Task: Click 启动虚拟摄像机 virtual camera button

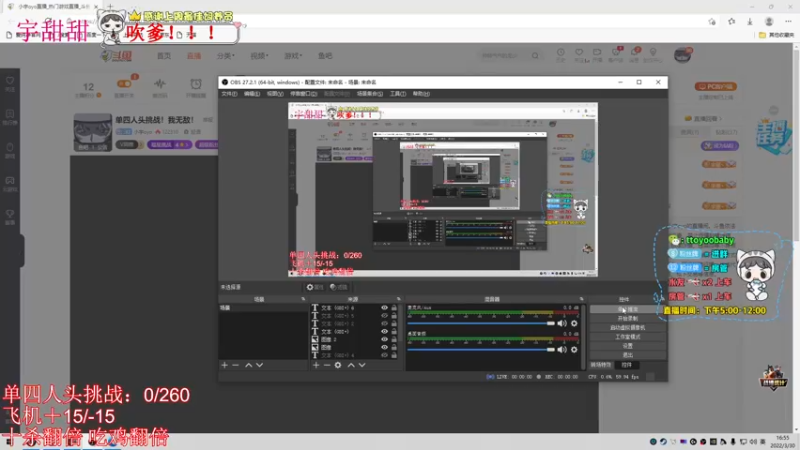Action: click(628, 328)
